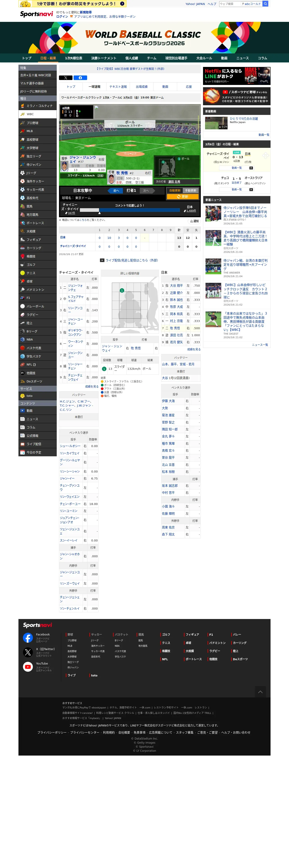Open 決勝トーナメント menu item
Screen dimensions: 289x868
104,58
